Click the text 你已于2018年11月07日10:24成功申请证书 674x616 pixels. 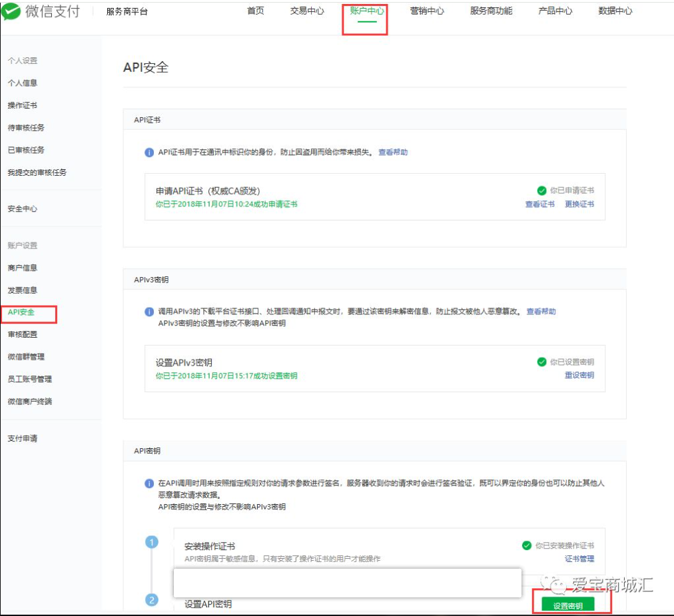226,204
